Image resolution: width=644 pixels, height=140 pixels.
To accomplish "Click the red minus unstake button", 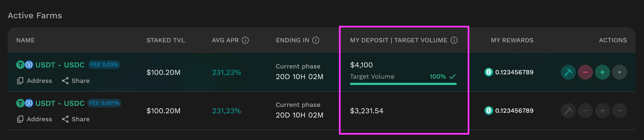I will tap(585, 72).
